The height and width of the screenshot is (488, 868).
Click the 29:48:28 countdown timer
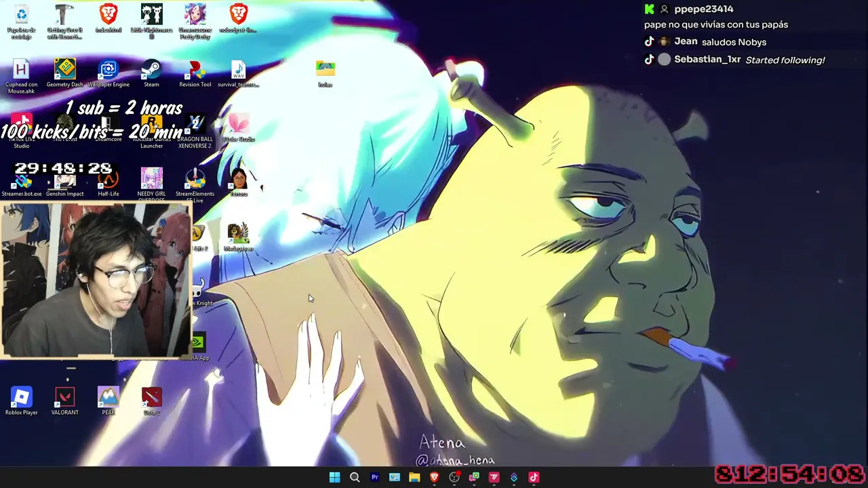click(63, 168)
